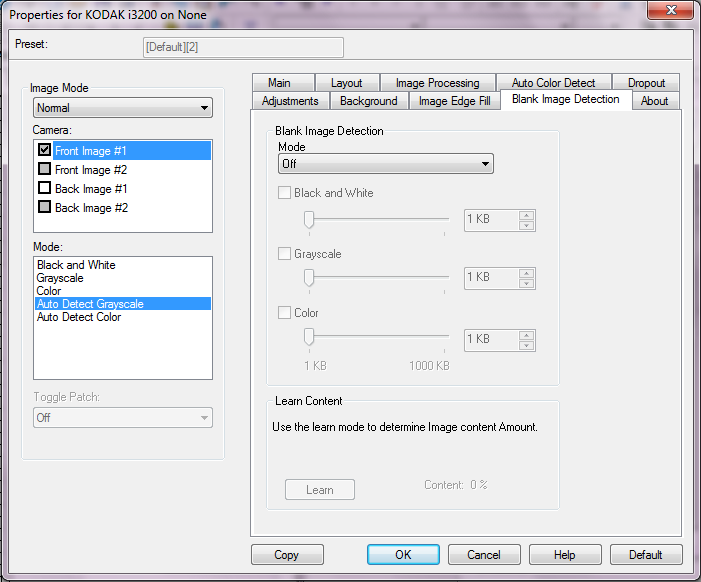Open the Image Edge Fill tab
Viewport: 701px width, 582px height.
(454, 101)
